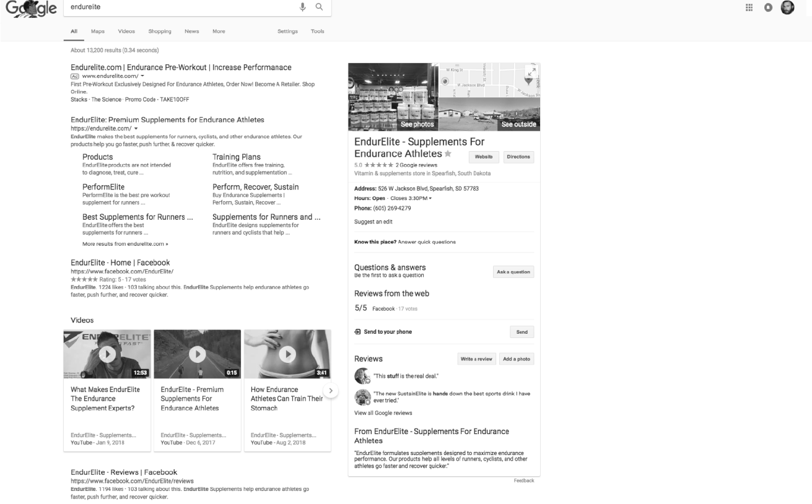Open See outside street view thumbnail

pyautogui.click(x=489, y=114)
